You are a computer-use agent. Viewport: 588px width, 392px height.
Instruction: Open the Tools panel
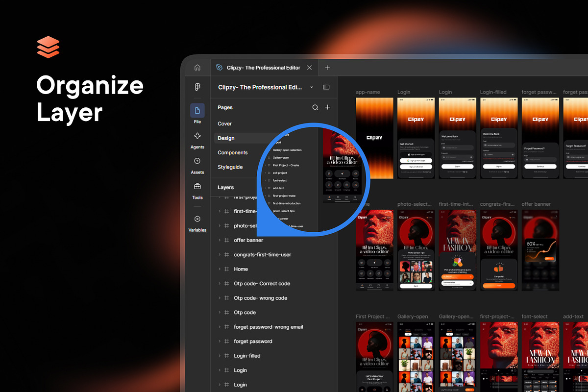pyautogui.click(x=197, y=191)
